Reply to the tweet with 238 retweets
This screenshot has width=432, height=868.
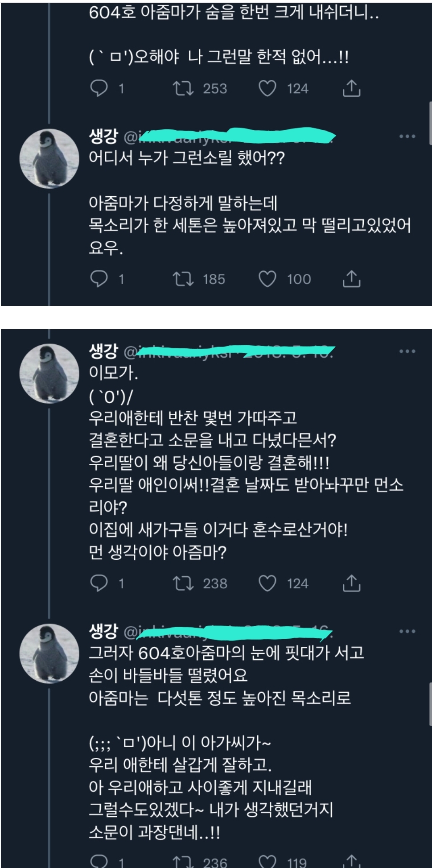pos(99,583)
